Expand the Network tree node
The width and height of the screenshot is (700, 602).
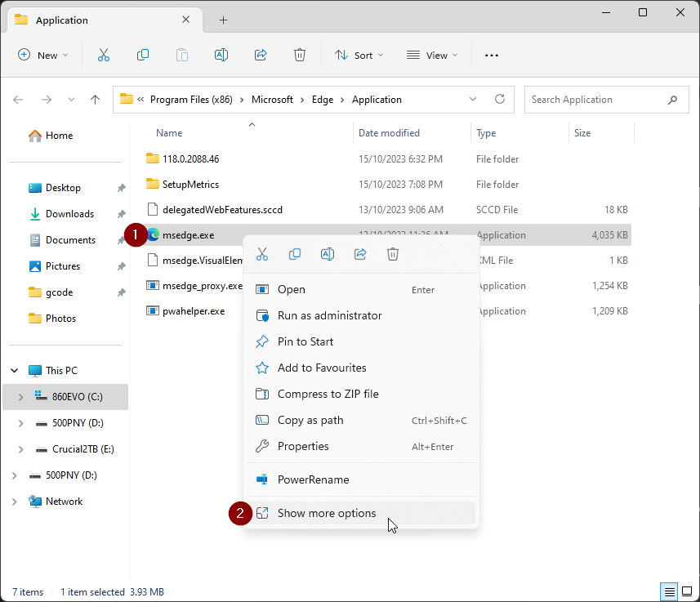click(x=14, y=502)
